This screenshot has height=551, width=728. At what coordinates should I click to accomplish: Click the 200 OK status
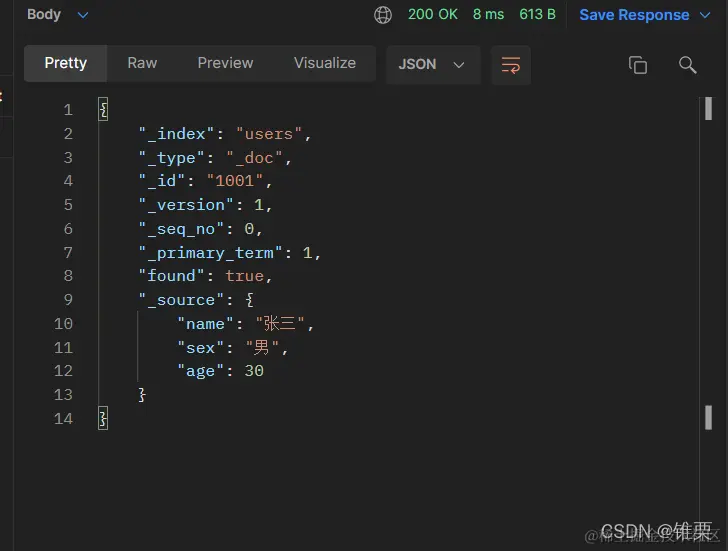tap(433, 14)
